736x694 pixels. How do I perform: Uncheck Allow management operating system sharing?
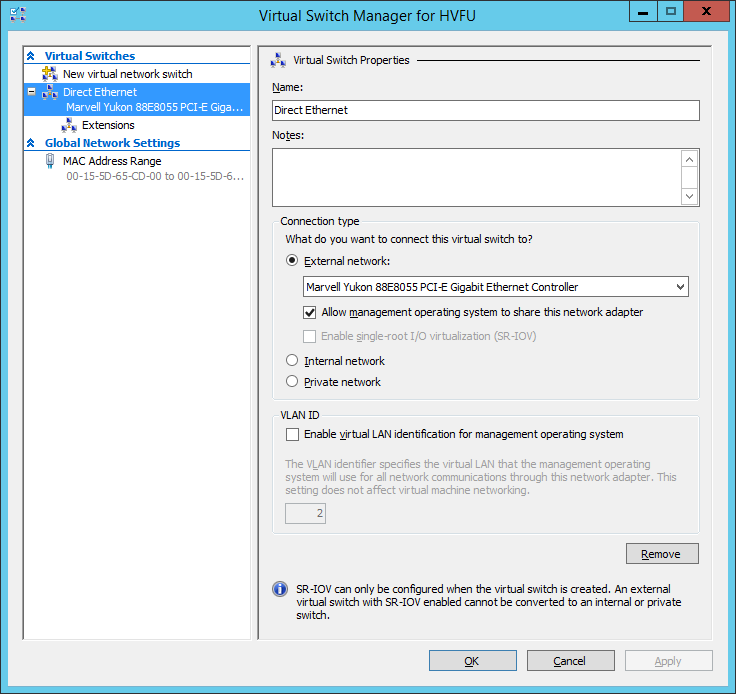click(x=310, y=312)
